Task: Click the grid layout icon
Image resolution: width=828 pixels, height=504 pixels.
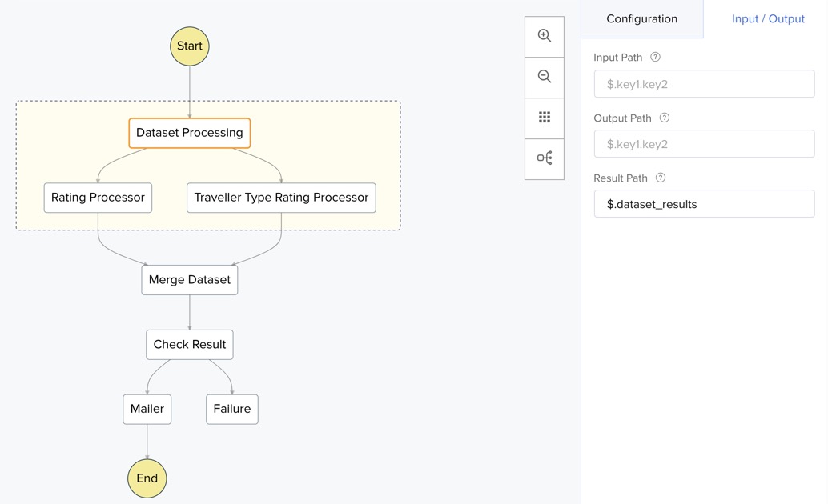Action: click(545, 118)
